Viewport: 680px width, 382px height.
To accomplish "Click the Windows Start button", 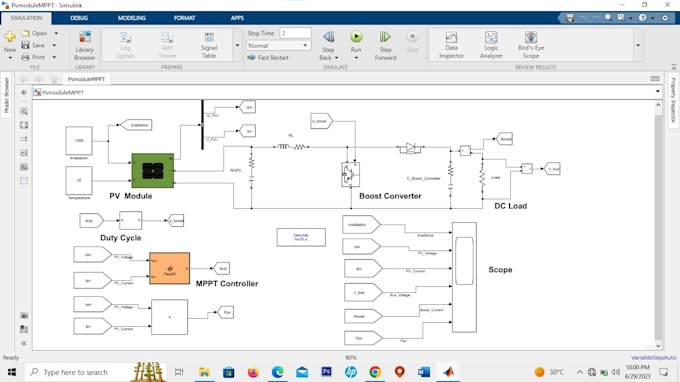I will pos(12,372).
